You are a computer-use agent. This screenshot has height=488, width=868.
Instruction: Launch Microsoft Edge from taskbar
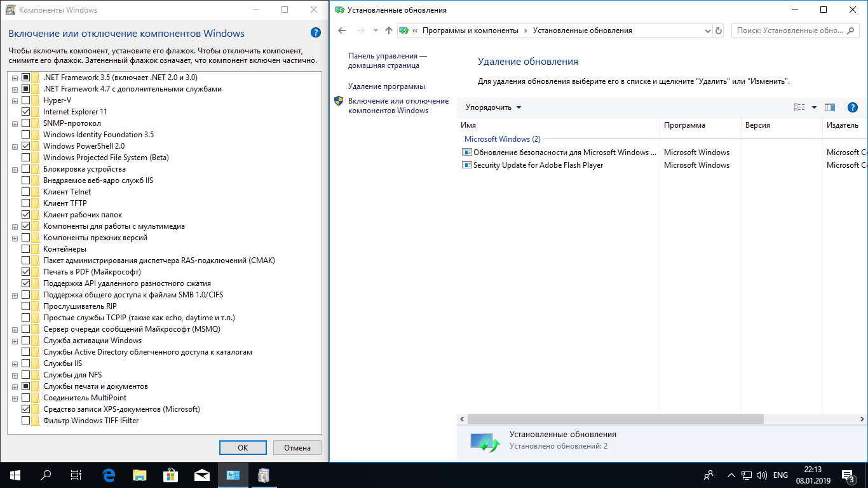tap(109, 475)
